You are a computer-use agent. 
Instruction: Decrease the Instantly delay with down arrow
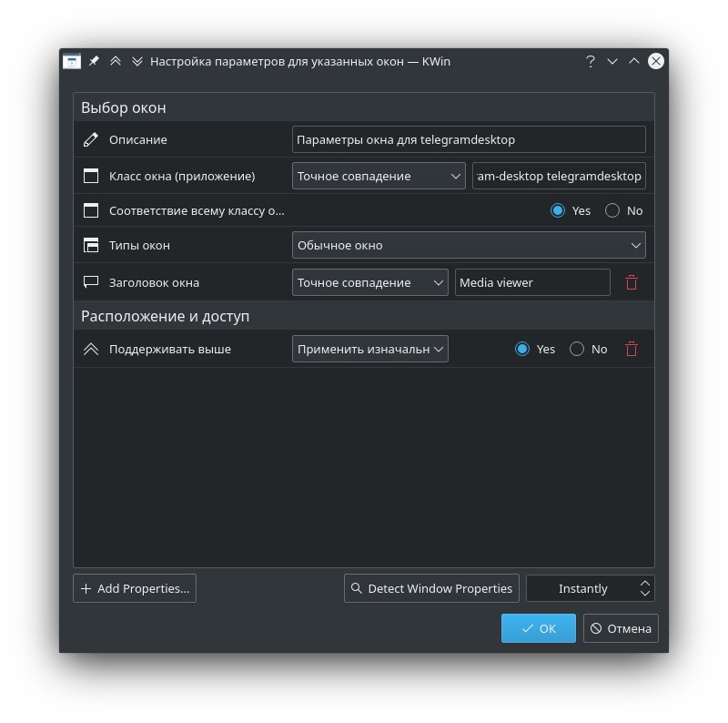click(x=645, y=594)
